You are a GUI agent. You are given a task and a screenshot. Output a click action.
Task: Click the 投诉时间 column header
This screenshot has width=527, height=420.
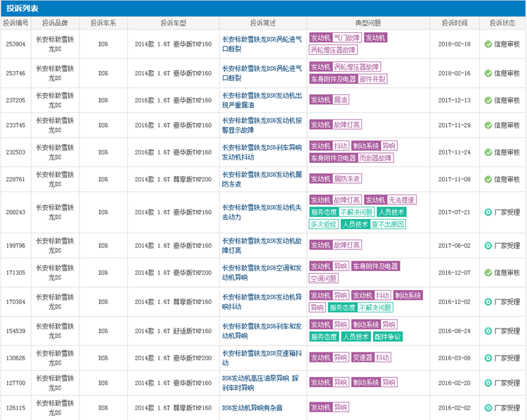coord(455,23)
